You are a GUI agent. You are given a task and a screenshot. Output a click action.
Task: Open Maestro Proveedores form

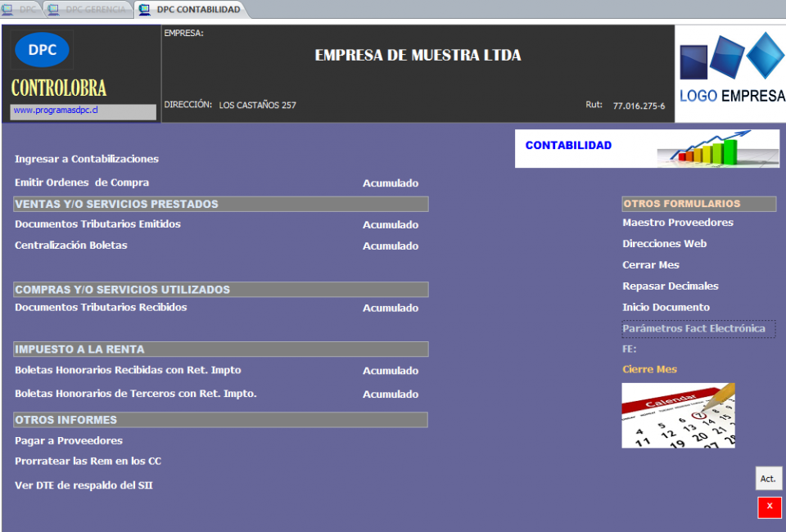678,223
